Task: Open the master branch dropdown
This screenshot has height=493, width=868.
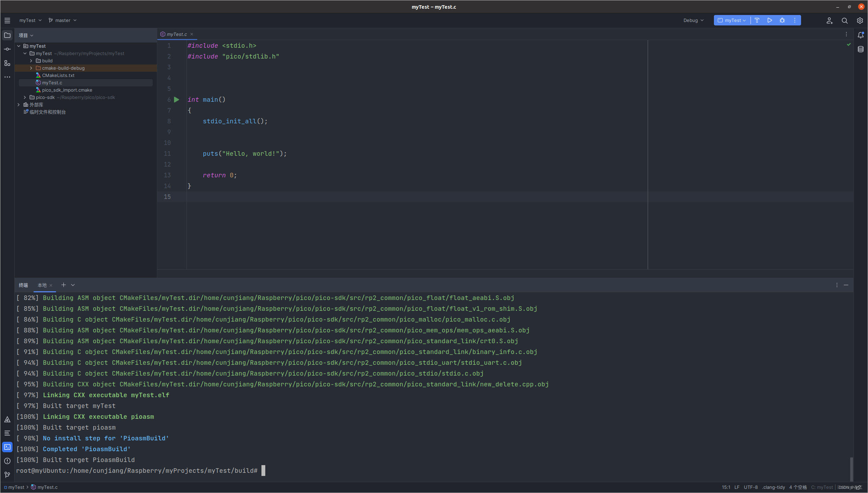Action: click(x=63, y=20)
